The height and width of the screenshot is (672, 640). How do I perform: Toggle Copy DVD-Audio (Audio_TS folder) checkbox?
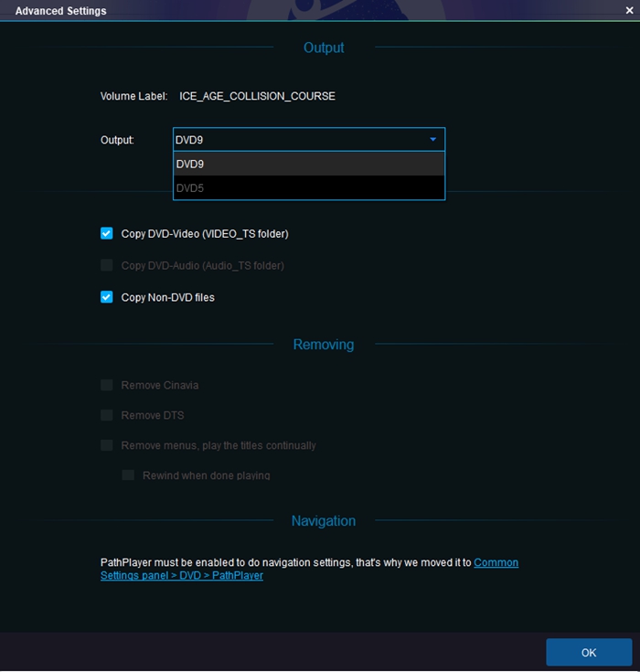pos(107,265)
